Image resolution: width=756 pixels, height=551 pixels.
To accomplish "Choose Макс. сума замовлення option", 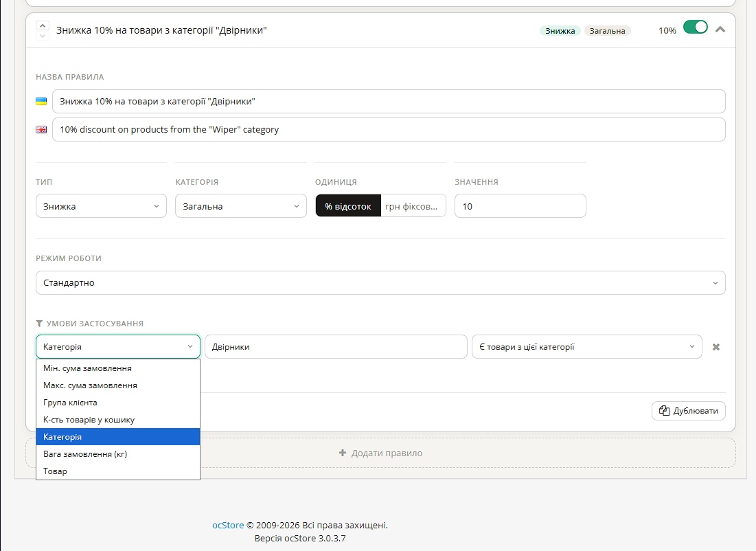I will [118, 385].
